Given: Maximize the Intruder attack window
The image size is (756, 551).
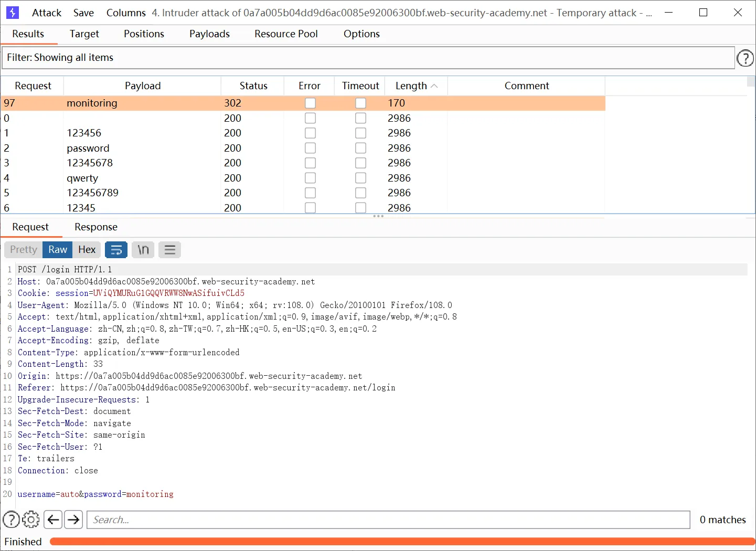Looking at the screenshot, I should coord(703,13).
